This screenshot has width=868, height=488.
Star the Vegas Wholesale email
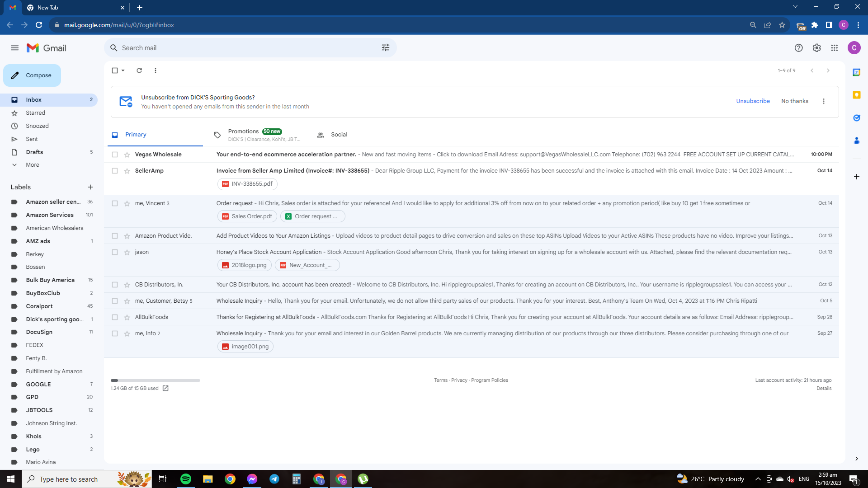click(x=127, y=155)
